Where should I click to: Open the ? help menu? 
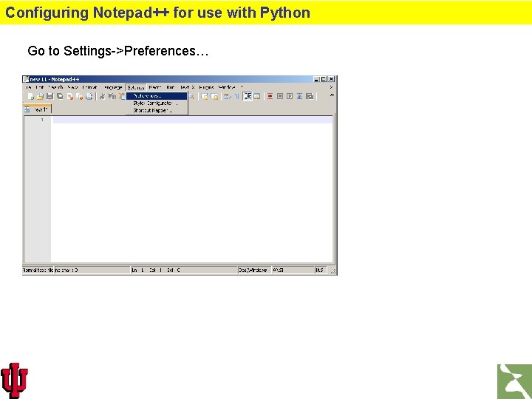[242, 87]
